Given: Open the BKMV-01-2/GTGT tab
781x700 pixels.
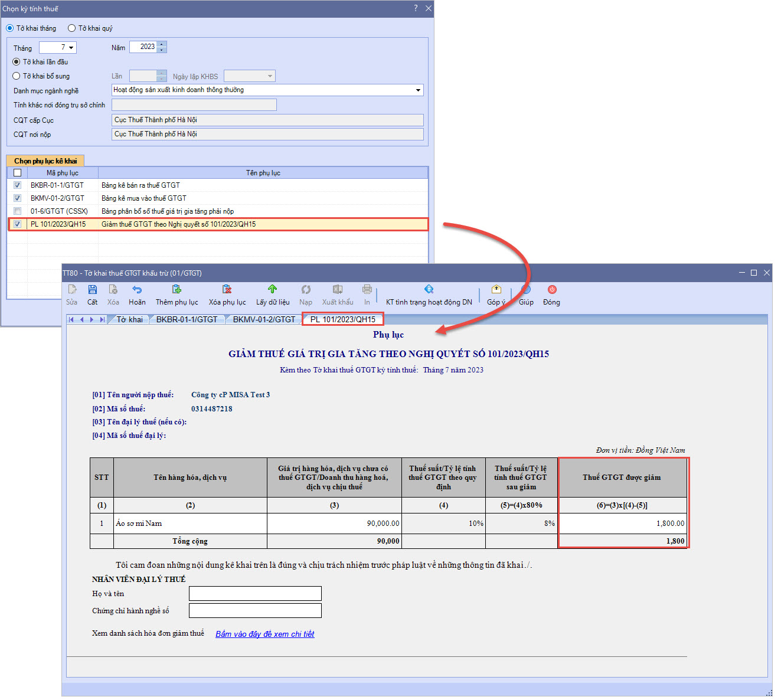Looking at the screenshot, I should 264,319.
